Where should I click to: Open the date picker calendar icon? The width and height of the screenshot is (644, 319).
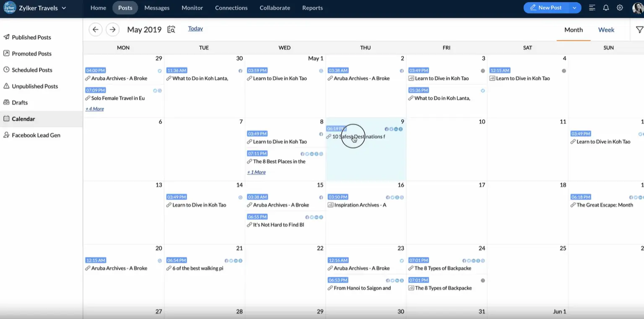(x=171, y=29)
